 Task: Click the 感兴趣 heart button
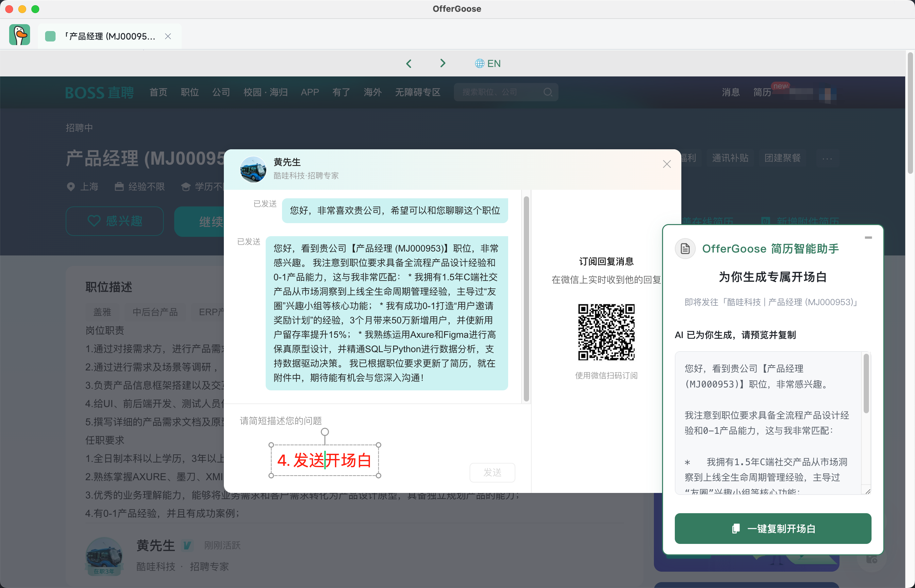click(115, 221)
